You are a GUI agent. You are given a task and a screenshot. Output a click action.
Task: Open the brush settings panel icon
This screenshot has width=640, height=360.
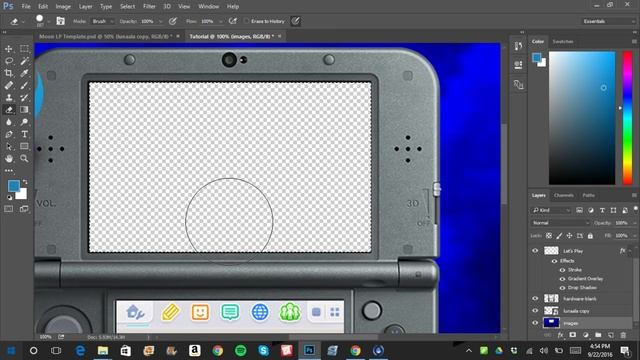click(60, 21)
